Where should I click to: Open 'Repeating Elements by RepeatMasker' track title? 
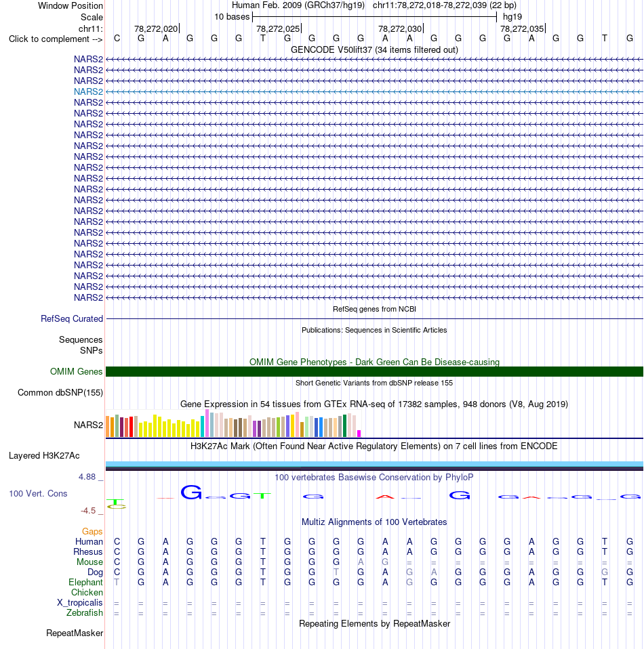pyautogui.click(x=374, y=624)
